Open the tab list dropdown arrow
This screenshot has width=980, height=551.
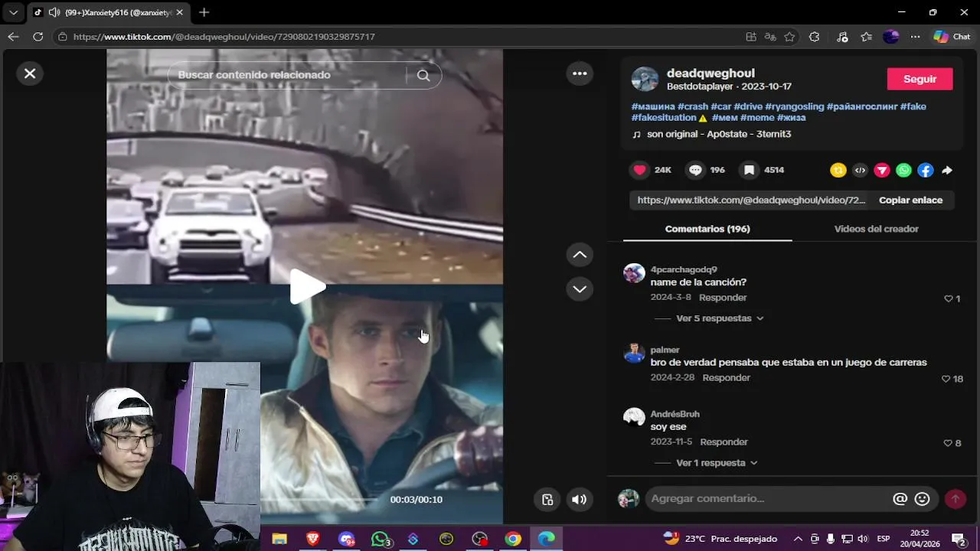[13, 12]
